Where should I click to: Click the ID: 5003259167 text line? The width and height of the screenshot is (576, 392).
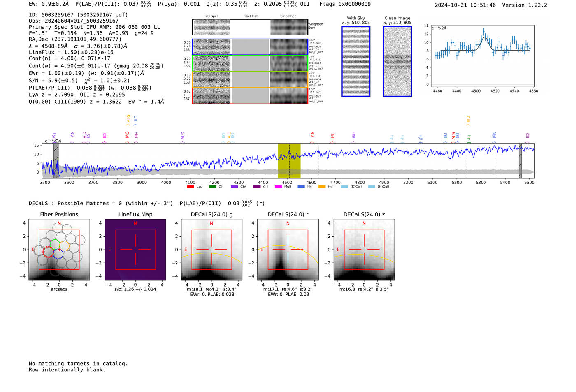pos(78,15)
